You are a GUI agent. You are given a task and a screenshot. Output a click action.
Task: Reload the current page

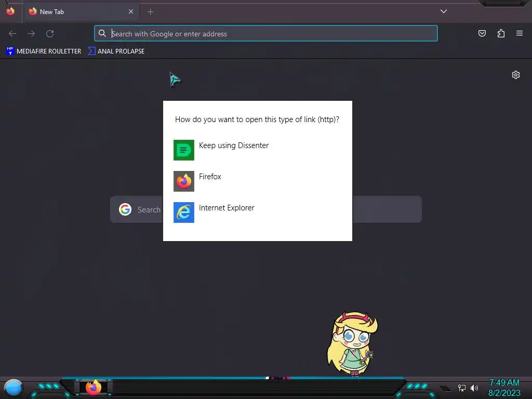point(50,34)
